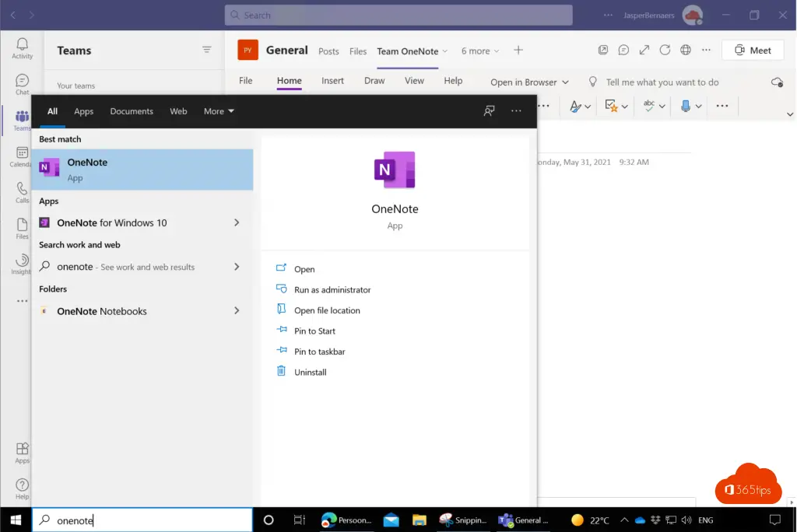Reload the Team OneNote tab
Viewport: 797px width, 532px height.
(665, 50)
